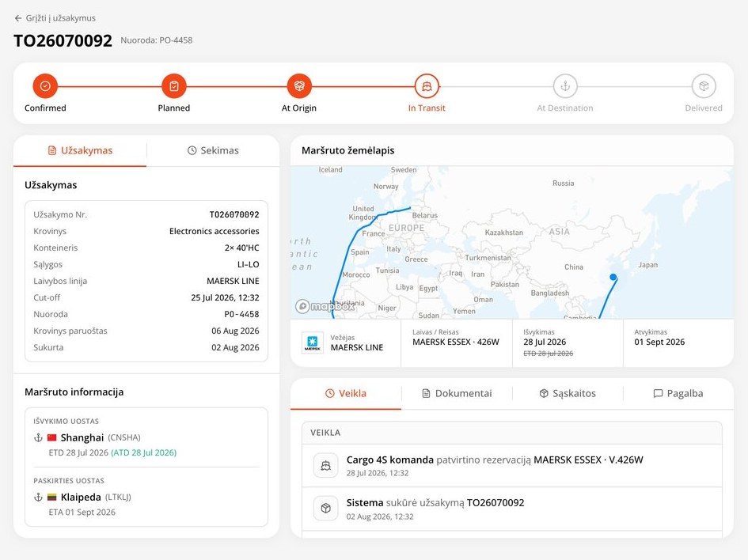Click the Sistema sukūrė užsakymą activity entry
The image size is (748, 560).
coord(512,509)
